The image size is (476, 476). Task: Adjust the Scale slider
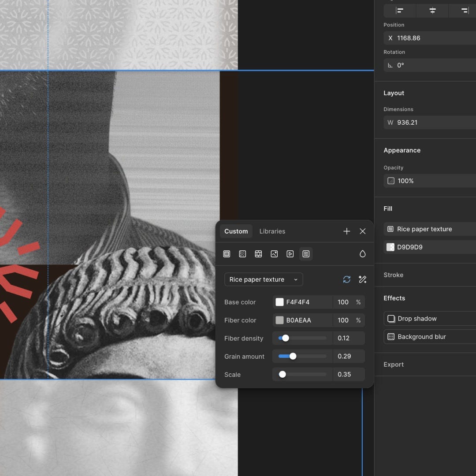click(302, 374)
